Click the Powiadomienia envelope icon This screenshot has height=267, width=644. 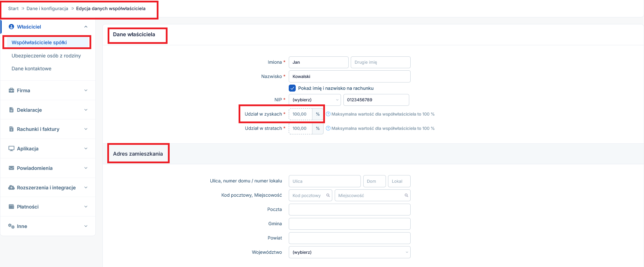coord(11,168)
